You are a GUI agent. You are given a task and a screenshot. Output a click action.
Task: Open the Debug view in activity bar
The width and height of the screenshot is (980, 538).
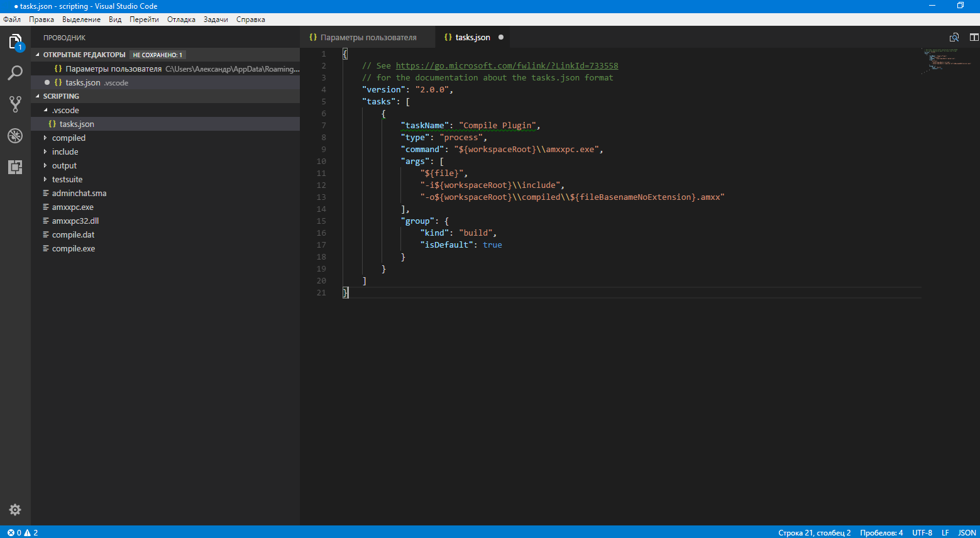(x=15, y=135)
